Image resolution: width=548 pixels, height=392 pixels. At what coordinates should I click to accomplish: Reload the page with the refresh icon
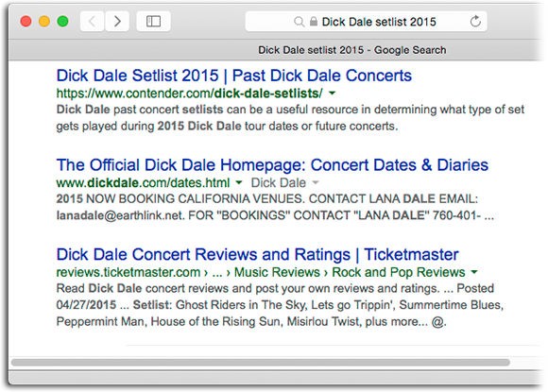tap(475, 22)
